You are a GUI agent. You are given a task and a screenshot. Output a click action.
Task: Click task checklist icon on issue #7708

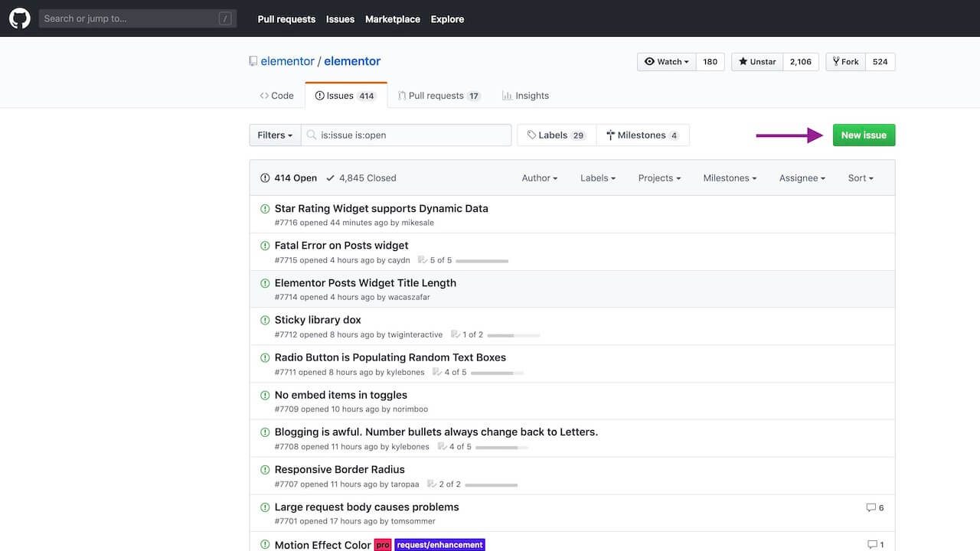pyautogui.click(x=442, y=446)
